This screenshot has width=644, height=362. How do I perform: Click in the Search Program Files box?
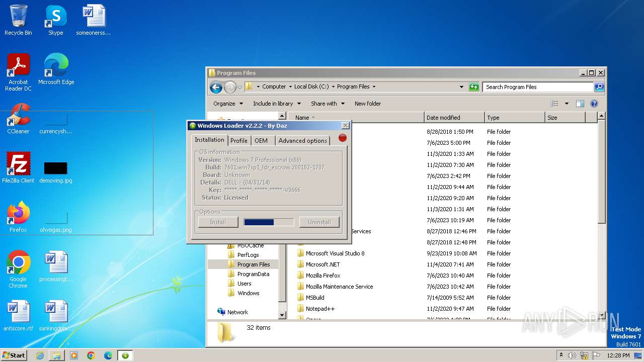coord(538,87)
